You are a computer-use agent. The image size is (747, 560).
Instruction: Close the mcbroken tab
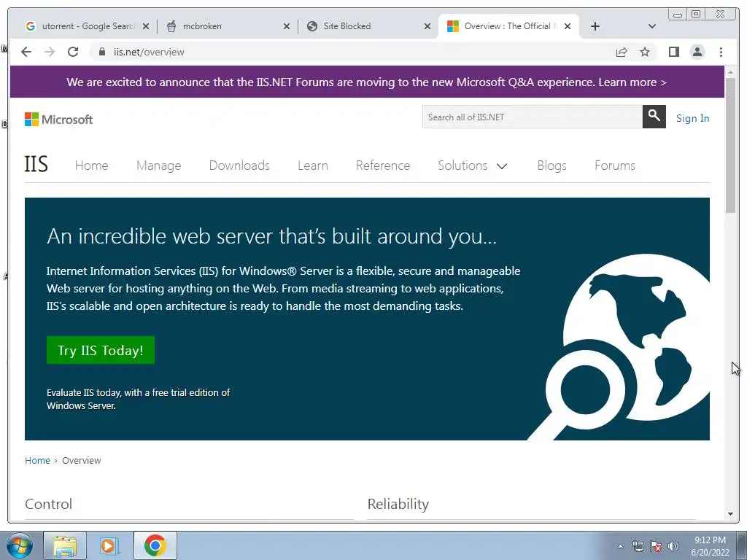coord(286,26)
